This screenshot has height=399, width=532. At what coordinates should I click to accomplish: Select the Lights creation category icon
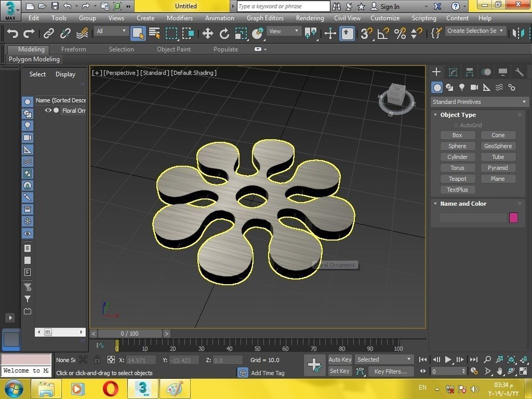[462, 87]
